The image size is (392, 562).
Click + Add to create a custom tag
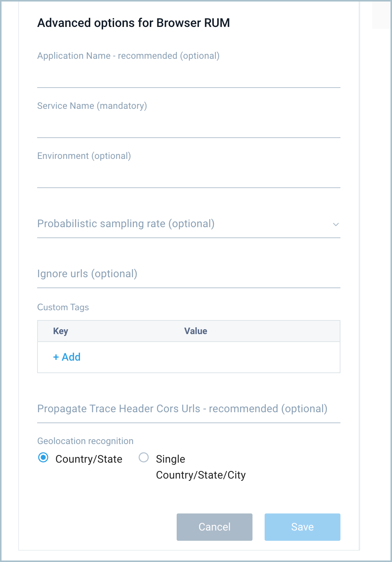point(67,357)
